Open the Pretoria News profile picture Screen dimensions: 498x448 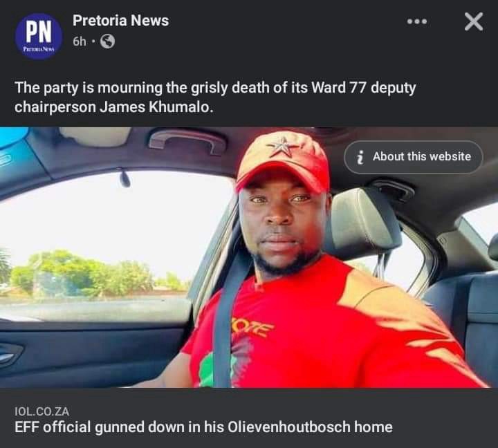click(x=39, y=36)
